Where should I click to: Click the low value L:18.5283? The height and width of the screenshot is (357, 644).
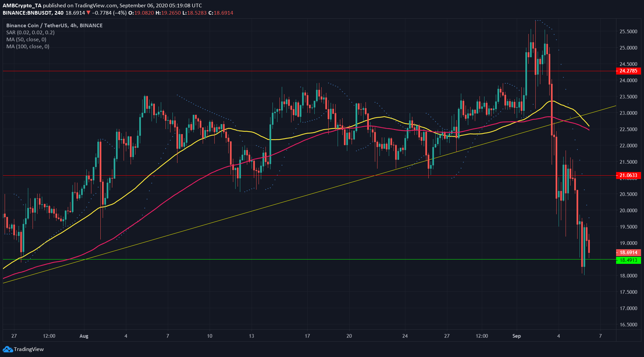pos(195,13)
